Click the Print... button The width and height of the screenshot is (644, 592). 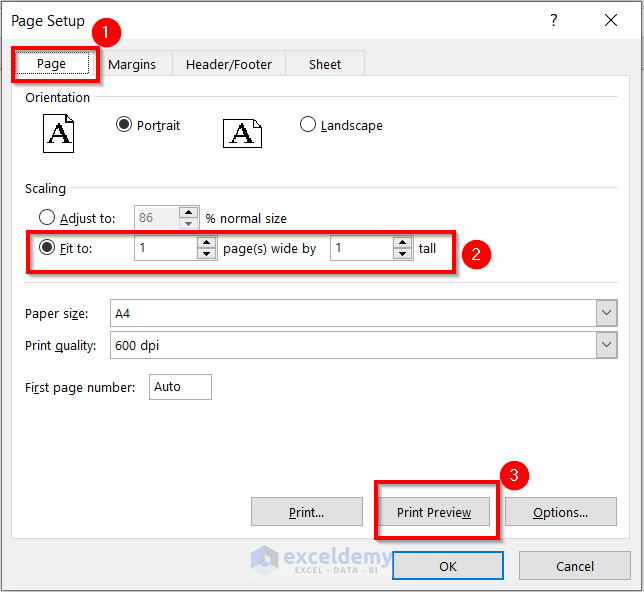click(x=307, y=512)
